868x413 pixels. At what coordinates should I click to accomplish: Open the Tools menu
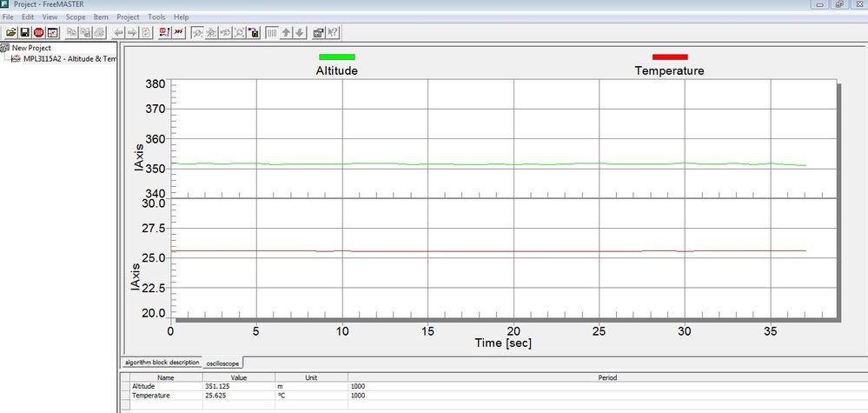(156, 17)
